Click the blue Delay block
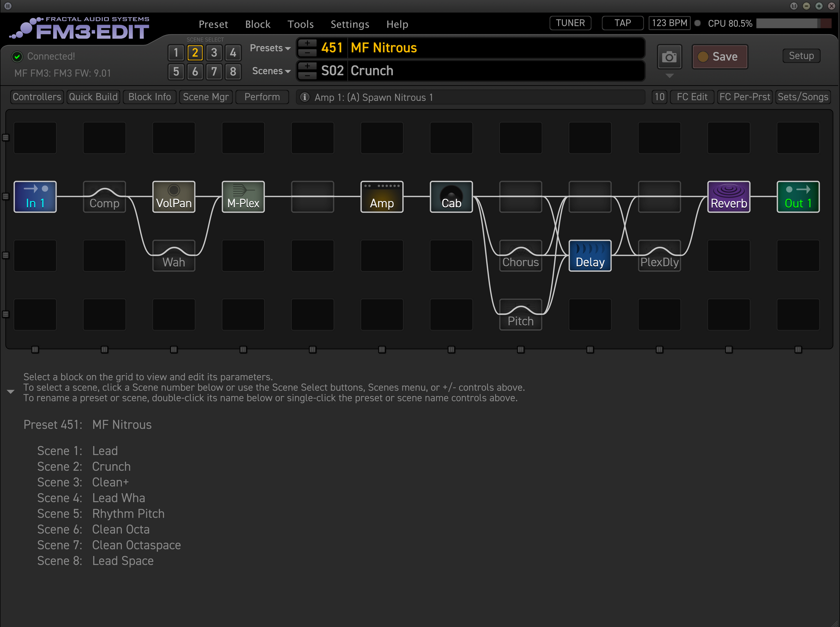The image size is (840, 627). click(x=590, y=255)
